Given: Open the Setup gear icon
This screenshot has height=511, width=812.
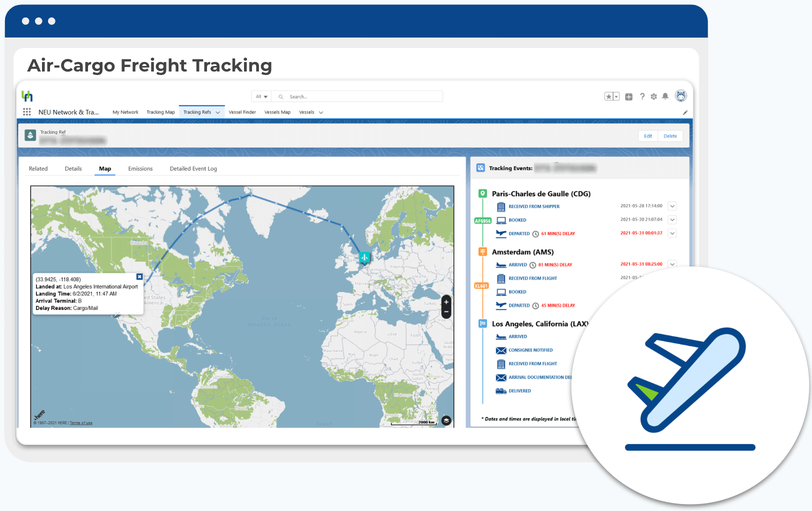Looking at the screenshot, I should coord(653,96).
